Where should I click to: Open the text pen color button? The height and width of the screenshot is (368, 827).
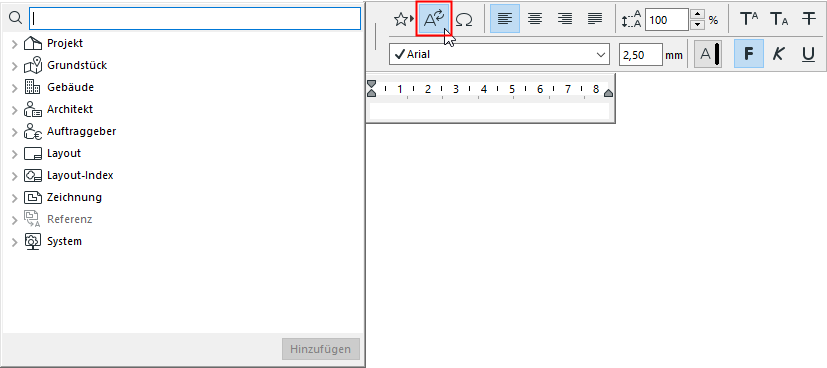[x=708, y=54]
